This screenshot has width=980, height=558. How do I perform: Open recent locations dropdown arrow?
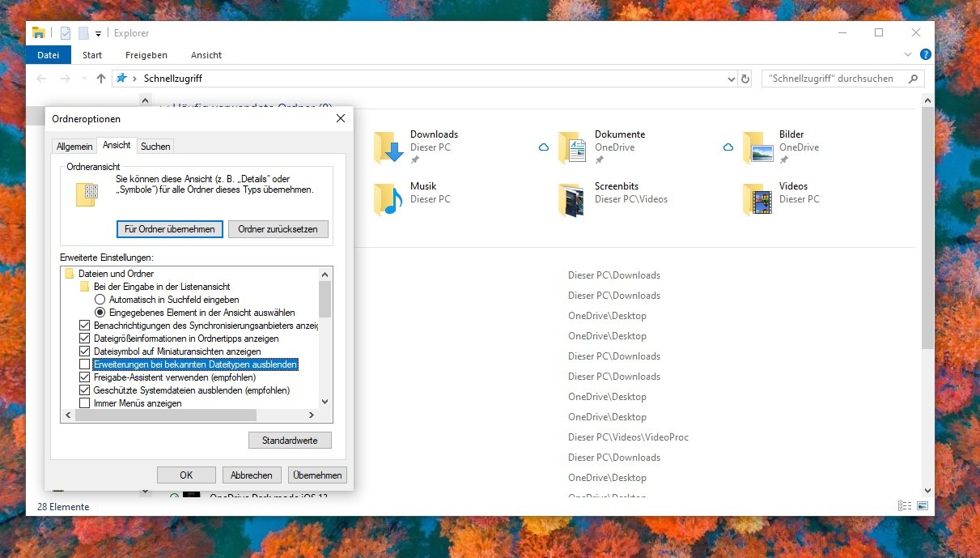(x=85, y=79)
